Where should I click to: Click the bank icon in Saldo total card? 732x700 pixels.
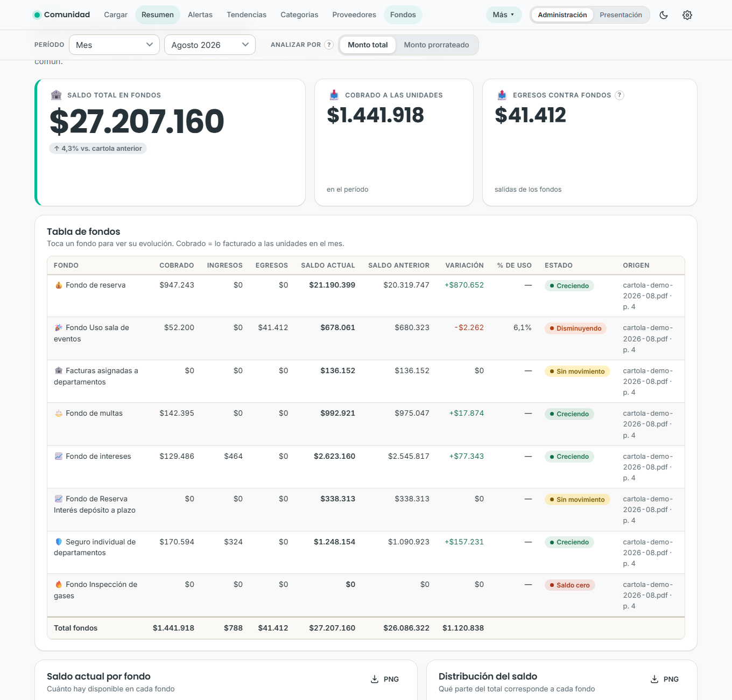pos(56,95)
